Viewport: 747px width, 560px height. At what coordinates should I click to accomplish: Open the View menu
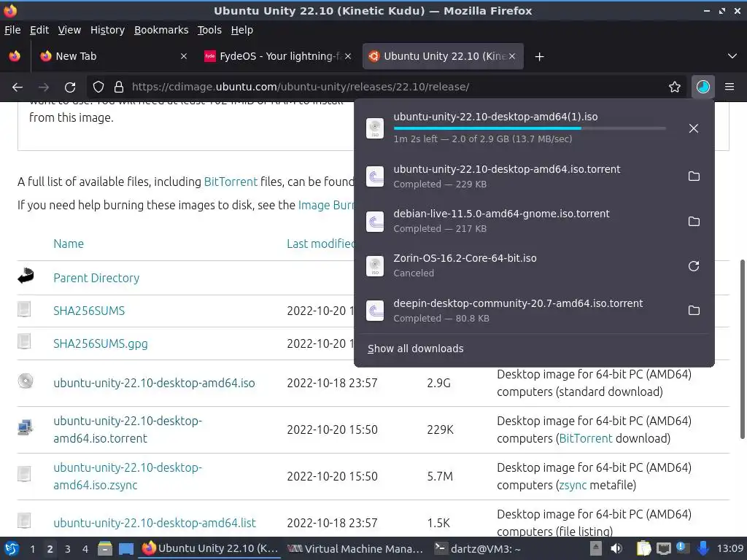click(x=69, y=30)
